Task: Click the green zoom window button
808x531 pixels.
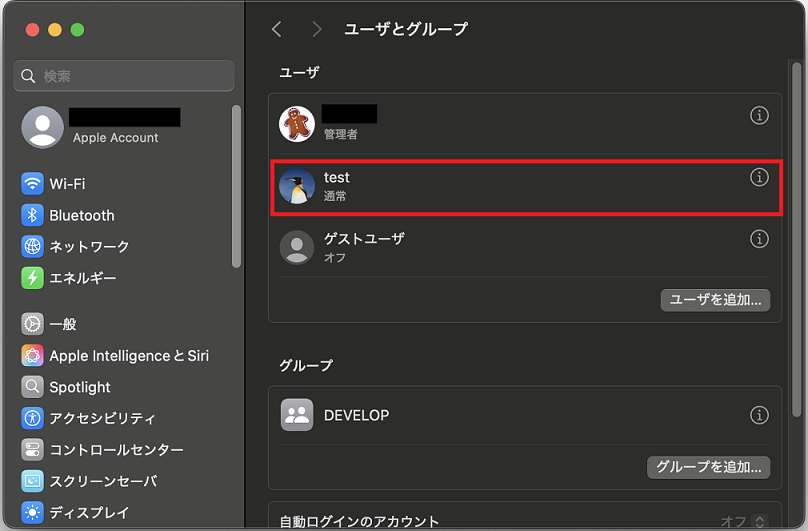Action: (x=77, y=29)
